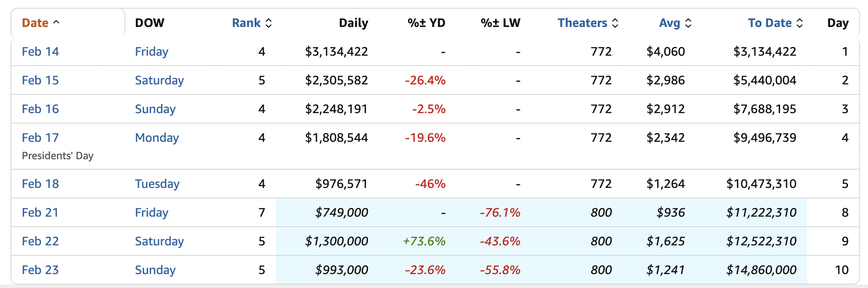The image size is (868, 288).
Task: Open the Feb 14 date link
Action: (x=40, y=52)
